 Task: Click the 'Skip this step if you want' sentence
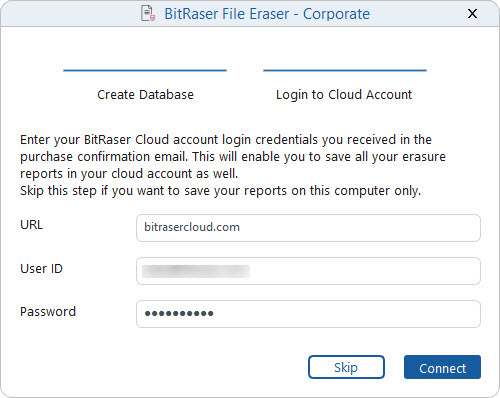click(x=220, y=191)
